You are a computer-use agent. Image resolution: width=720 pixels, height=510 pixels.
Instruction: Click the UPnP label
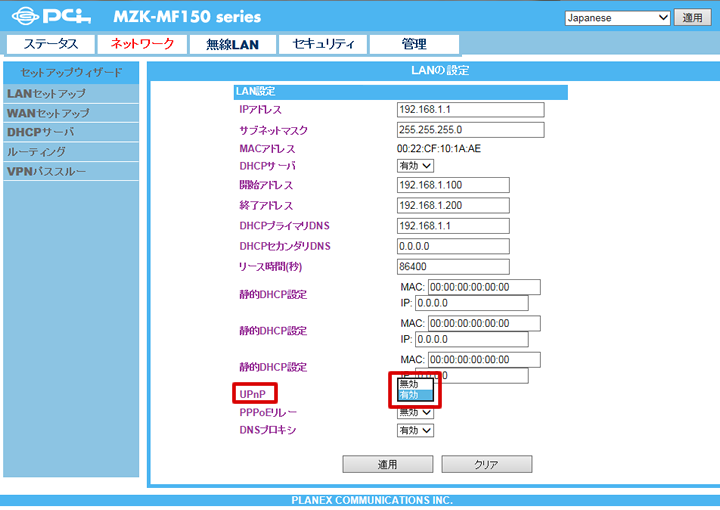pyautogui.click(x=253, y=394)
